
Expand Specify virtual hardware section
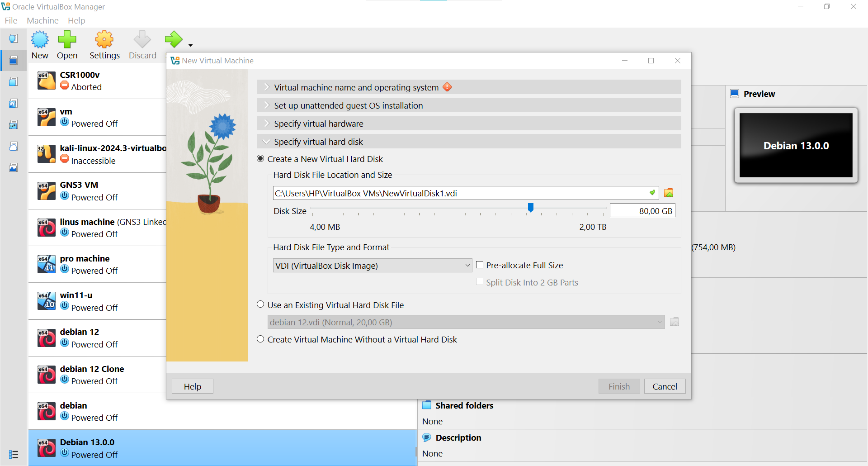coord(469,123)
